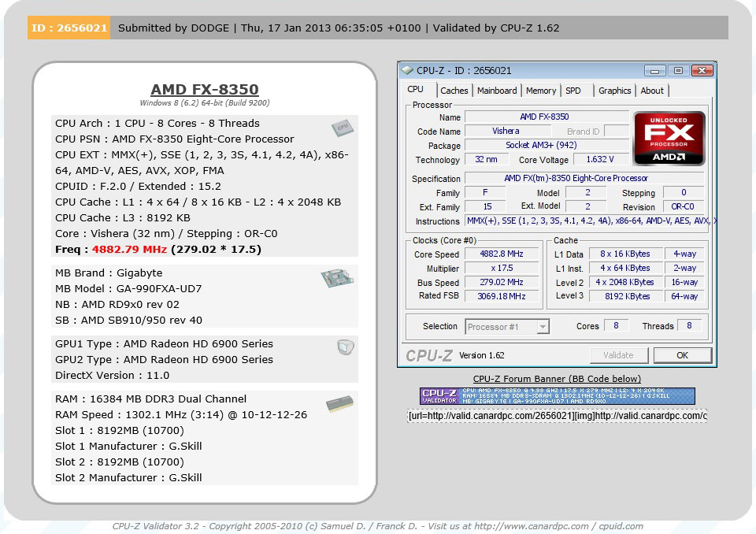Click the Threads count field
This screenshot has width=756, height=534.
[x=689, y=325]
